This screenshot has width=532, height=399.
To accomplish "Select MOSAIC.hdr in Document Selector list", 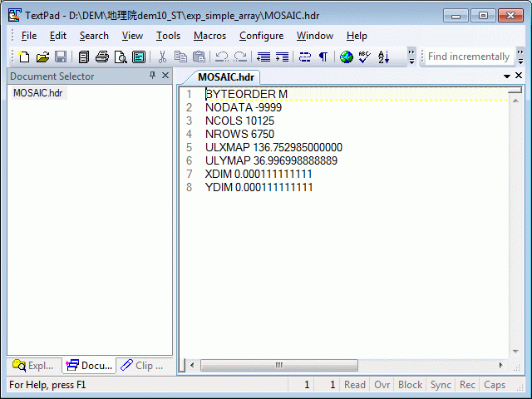I will click(x=38, y=93).
